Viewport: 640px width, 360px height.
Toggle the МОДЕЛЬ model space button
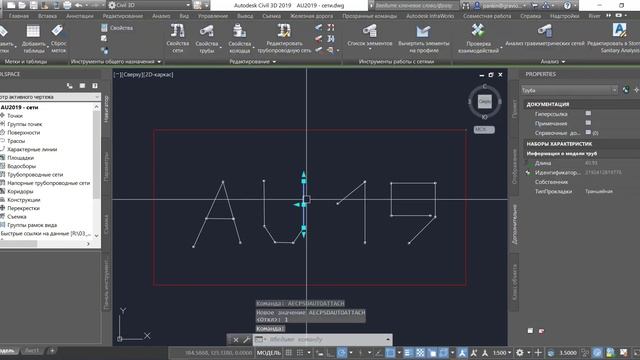click(269, 353)
